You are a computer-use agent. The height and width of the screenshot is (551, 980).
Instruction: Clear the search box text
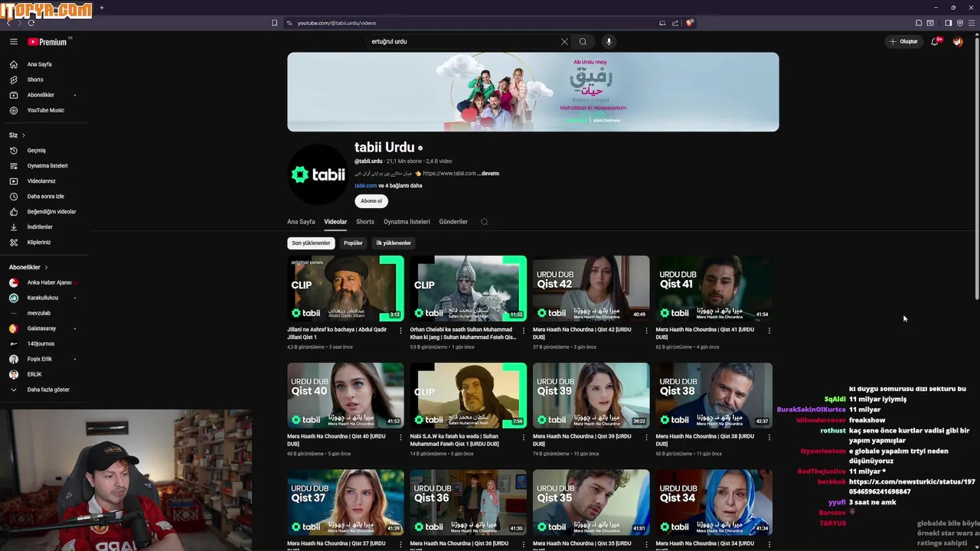point(564,42)
